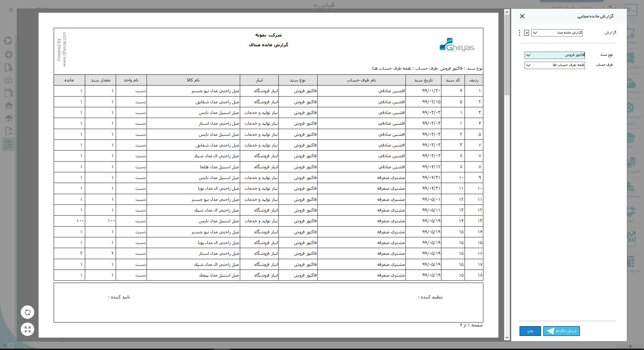
Task: Click the نوع سند column header in table
Action: (x=298, y=80)
